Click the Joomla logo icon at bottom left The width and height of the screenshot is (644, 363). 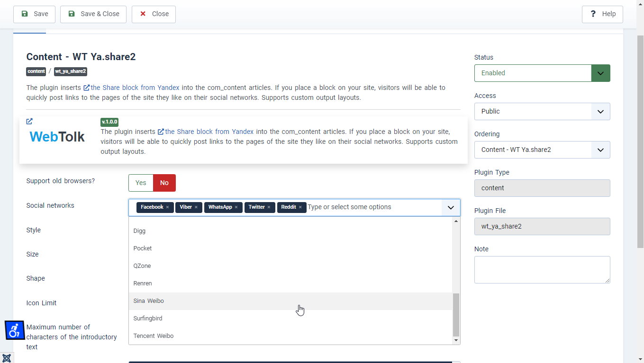click(x=7, y=358)
